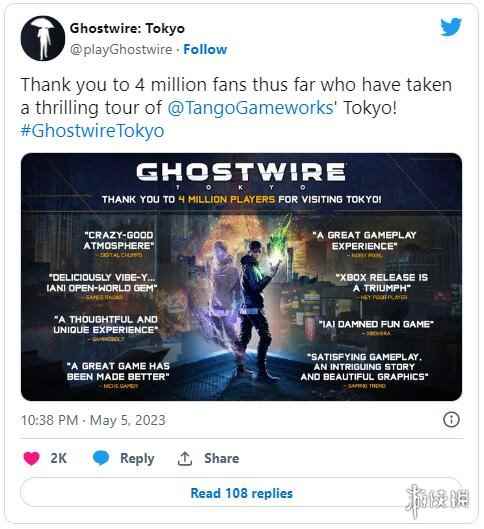Click the share upload arrow icon

(184, 458)
